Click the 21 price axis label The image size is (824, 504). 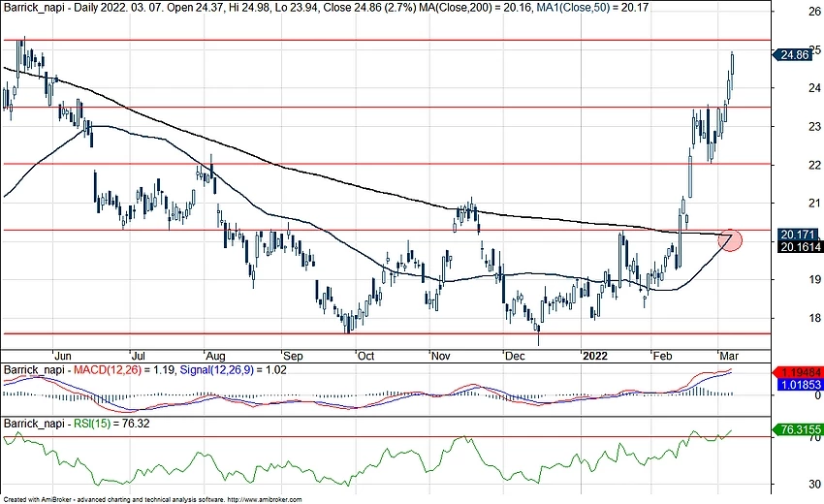(814, 203)
